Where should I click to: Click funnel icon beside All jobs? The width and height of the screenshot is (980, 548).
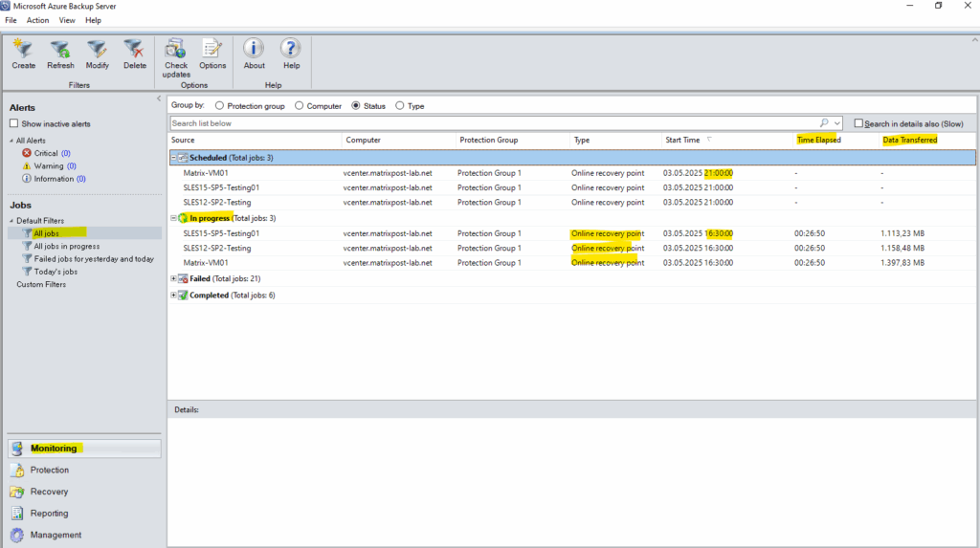(x=27, y=233)
